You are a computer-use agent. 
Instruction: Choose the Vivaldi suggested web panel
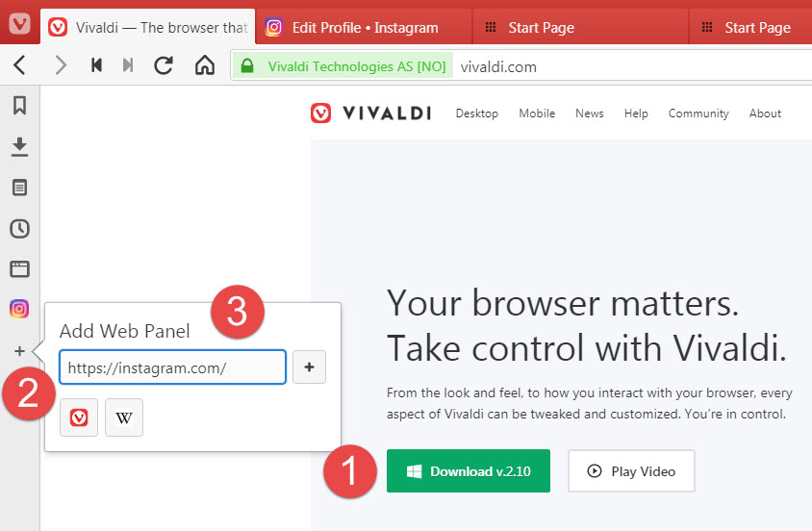tap(79, 417)
